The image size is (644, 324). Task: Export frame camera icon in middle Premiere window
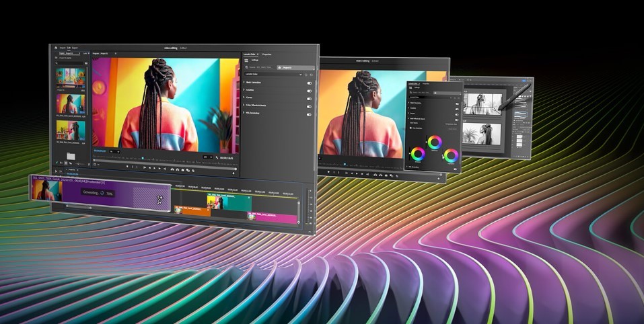(386, 175)
